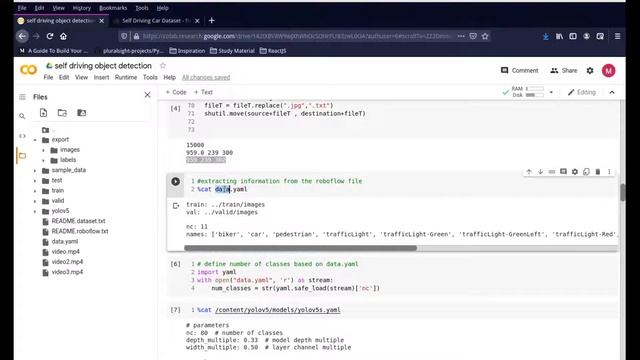Click the mount Drive icon

point(82,113)
